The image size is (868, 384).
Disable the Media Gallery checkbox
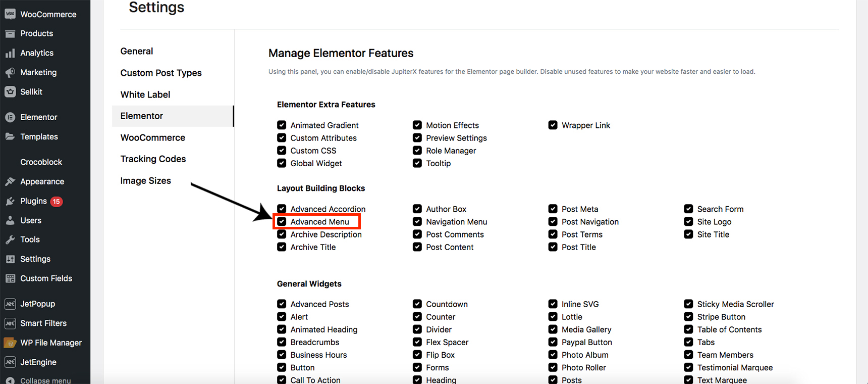point(553,329)
